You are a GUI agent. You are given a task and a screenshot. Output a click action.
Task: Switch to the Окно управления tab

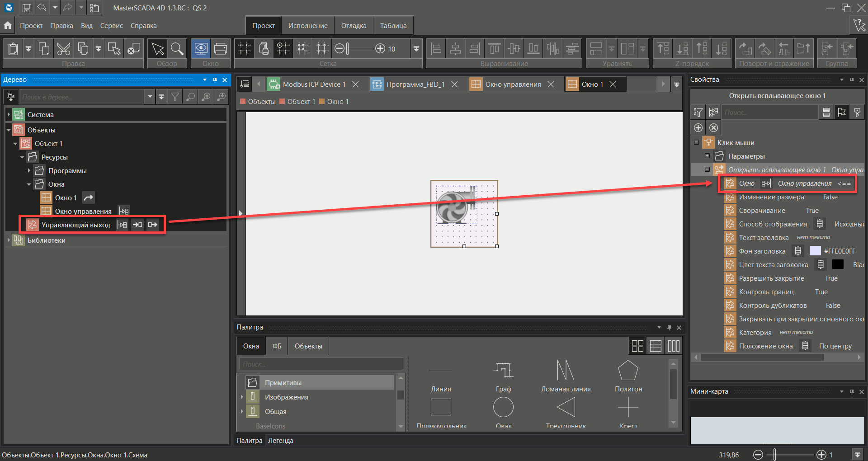[512, 85]
